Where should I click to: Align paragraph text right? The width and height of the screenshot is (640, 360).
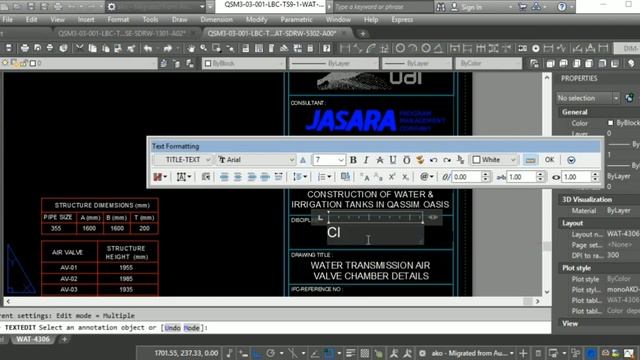click(x=251, y=177)
